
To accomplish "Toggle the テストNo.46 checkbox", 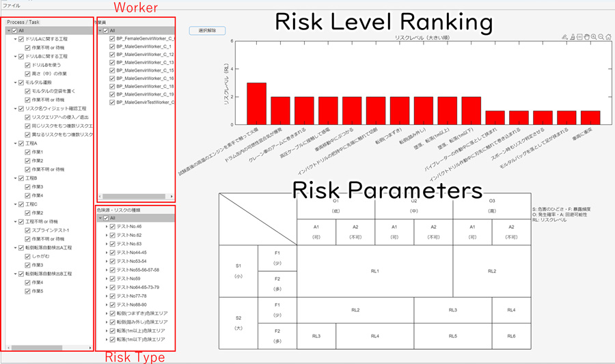I will pyautogui.click(x=113, y=227).
